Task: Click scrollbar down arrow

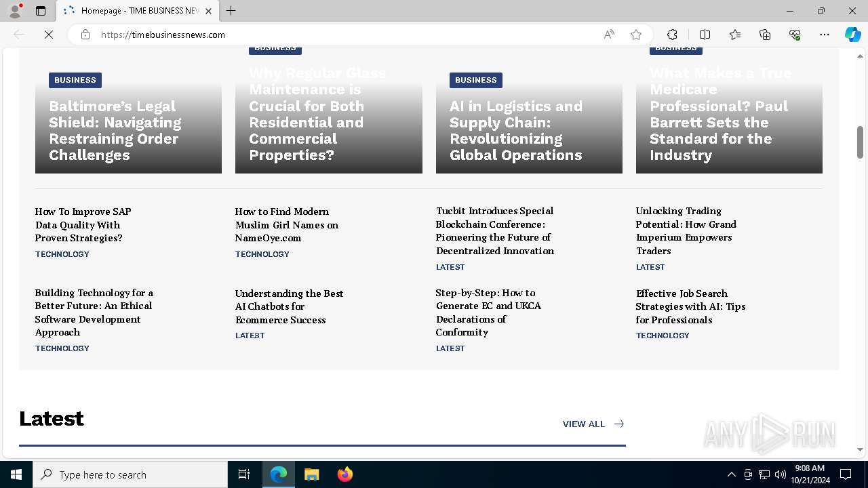Action: tap(861, 449)
